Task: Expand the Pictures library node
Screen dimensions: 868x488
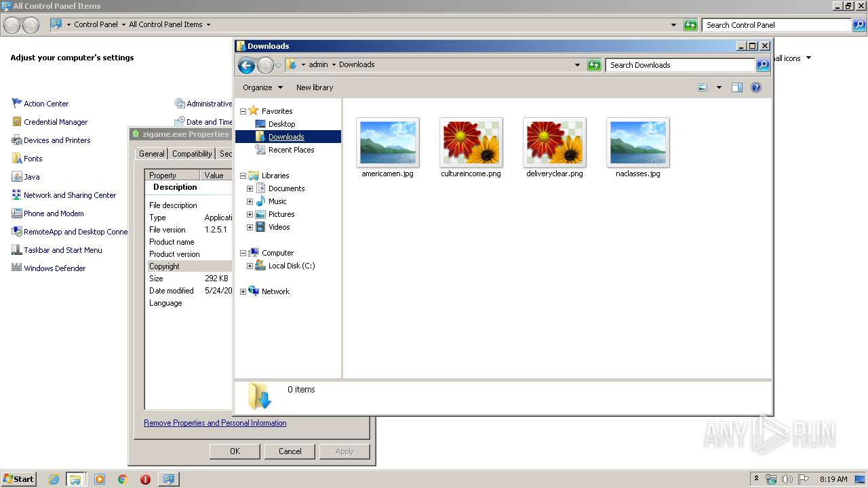Action: (x=250, y=214)
